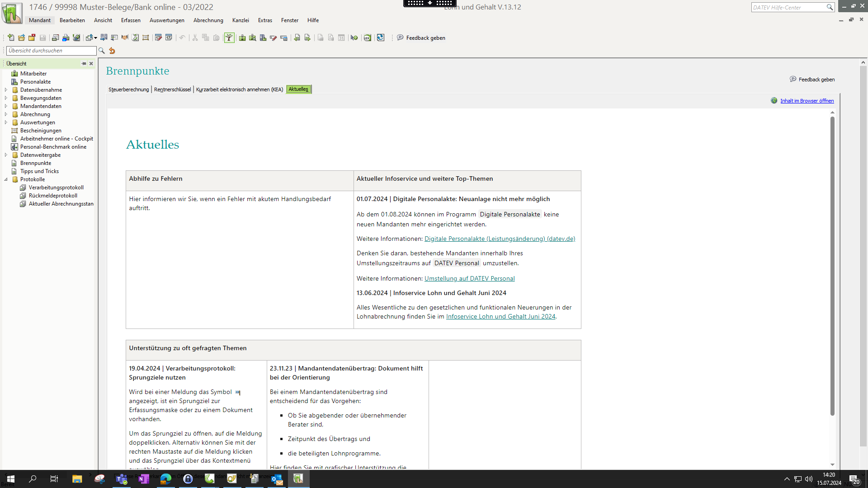Click the orange reset search icon
The width and height of the screenshot is (868, 488).
112,51
